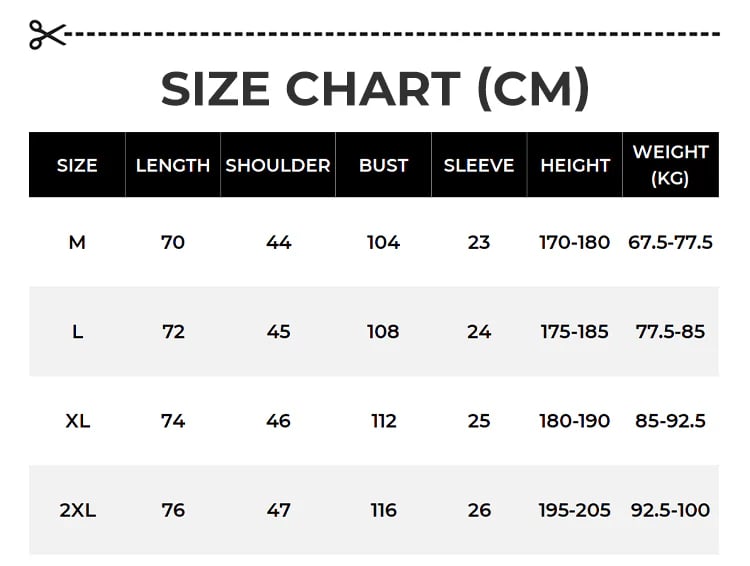Image resolution: width=750 pixels, height=566 pixels.
Task: Click the LENGTH column header
Action: 173,165
